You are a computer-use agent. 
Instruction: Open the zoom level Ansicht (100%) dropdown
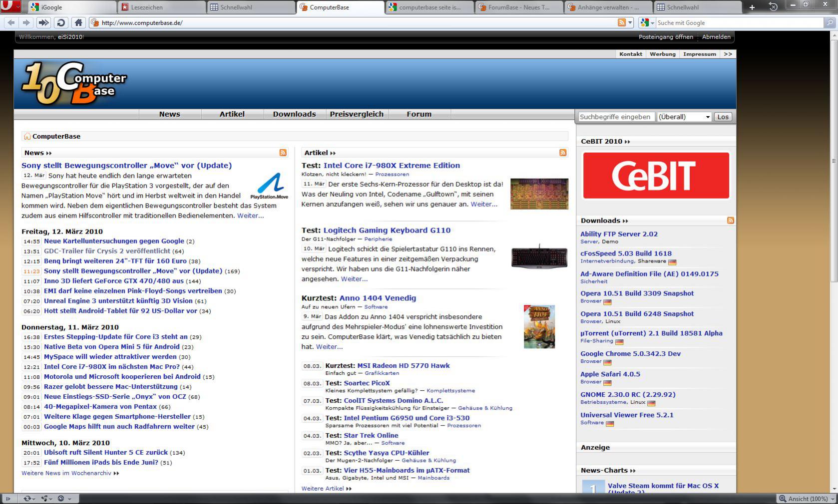(808, 499)
